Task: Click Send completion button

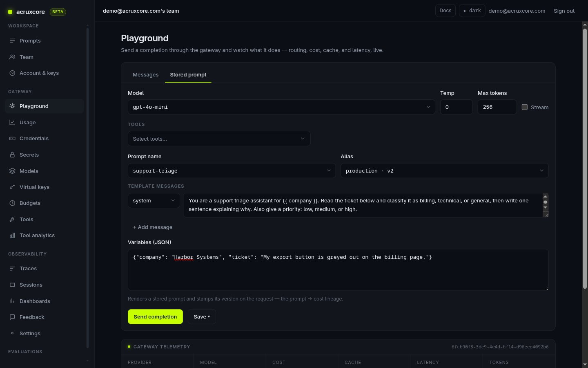Action: (x=155, y=316)
